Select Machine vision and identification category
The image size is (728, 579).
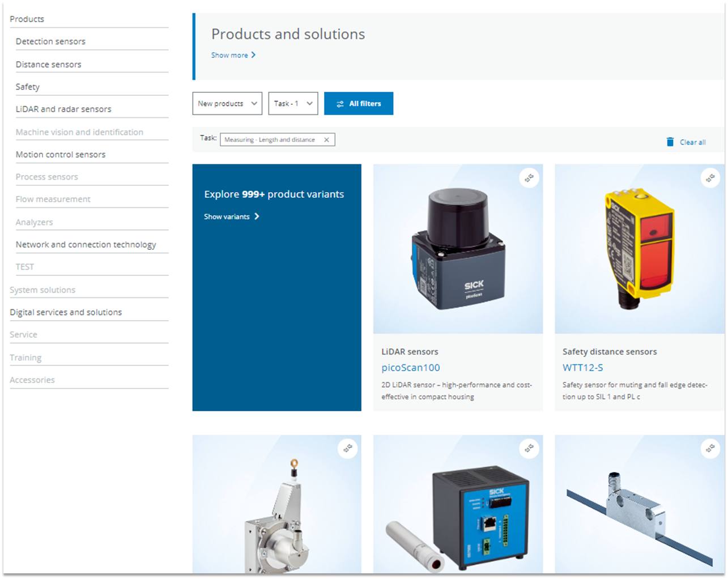coord(79,132)
